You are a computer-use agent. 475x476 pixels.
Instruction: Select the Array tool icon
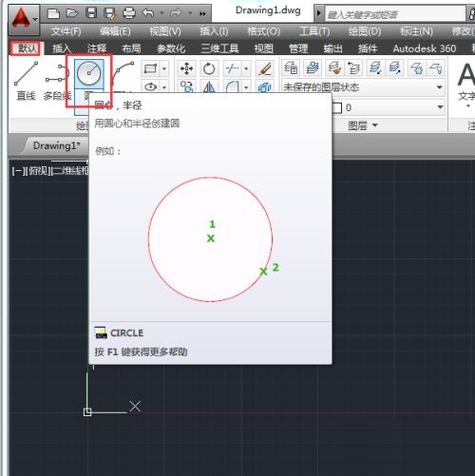265,86
